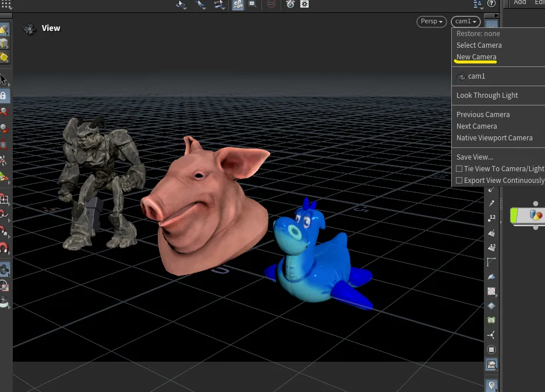This screenshot has width=545, height=392.
Task: Click the flipbook icon at toolbar bottom
Action: [x=4, y=303]
